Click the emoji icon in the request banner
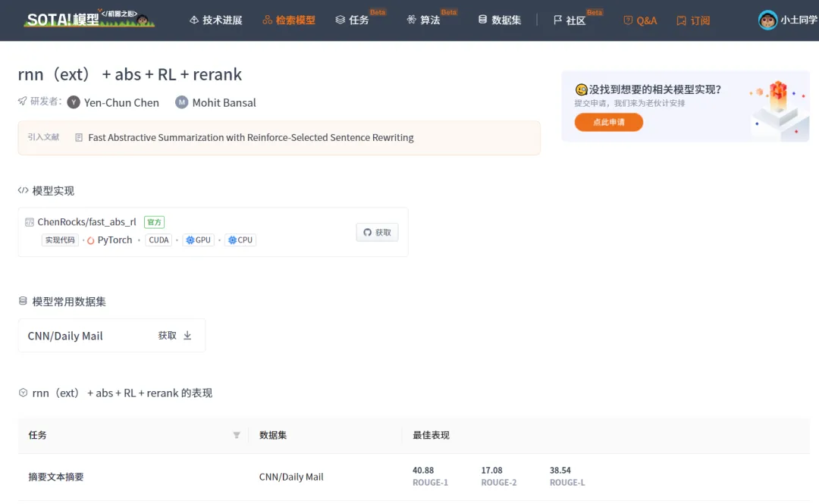The width and height of the screenshot is (819, 504). point(581,89)
